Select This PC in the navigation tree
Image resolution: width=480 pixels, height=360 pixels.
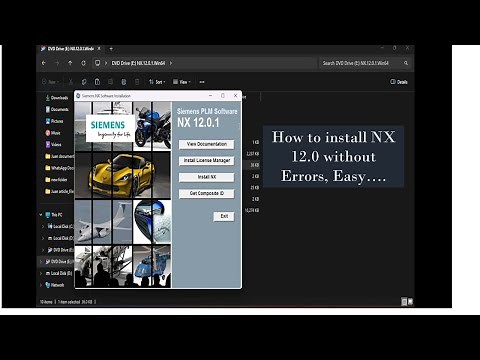(x=54, y=215)
